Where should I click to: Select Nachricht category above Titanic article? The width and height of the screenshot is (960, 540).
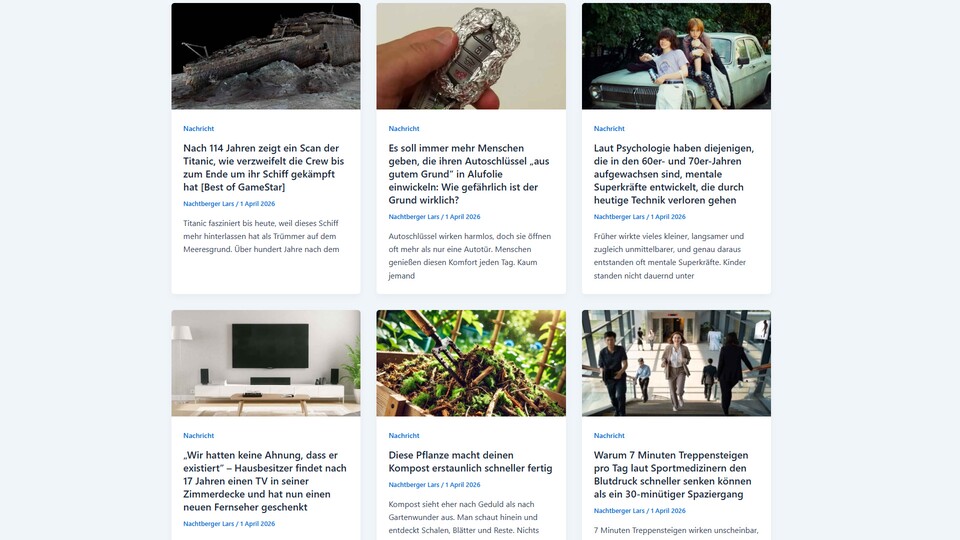(x=198, y=129)
